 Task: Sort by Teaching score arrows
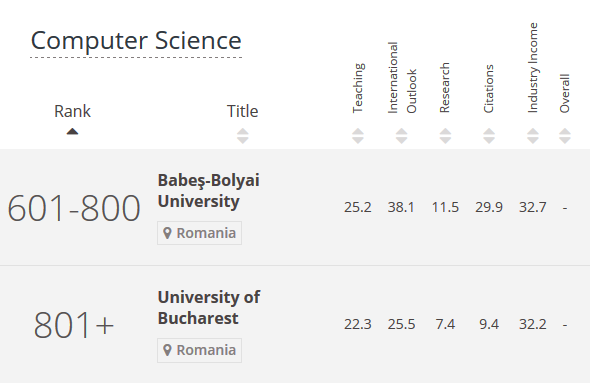click(x=358, y=136)
